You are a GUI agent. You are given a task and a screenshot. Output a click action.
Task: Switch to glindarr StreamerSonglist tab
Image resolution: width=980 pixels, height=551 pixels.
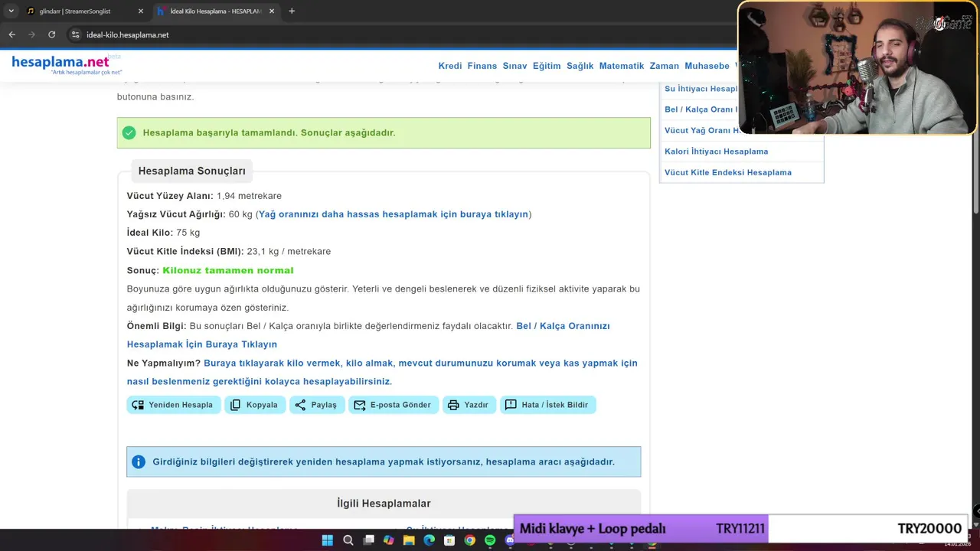point(84,11)
